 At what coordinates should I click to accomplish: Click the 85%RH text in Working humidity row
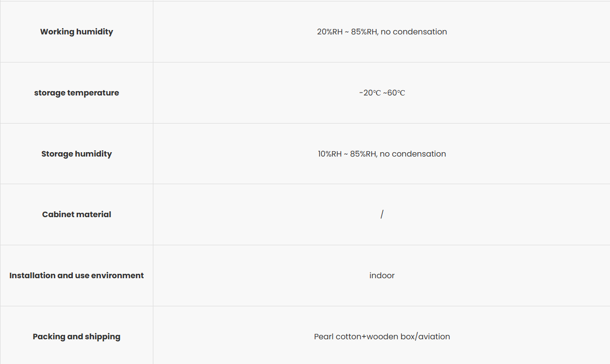[x=363, y=32]
